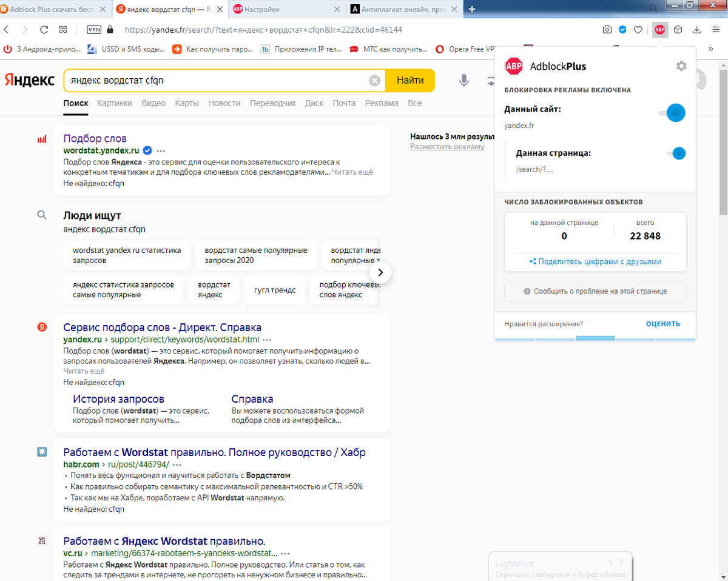This screenshot has width=728, height=581.
Task: Select the Диск tab
Action: (x=314, y=103)
